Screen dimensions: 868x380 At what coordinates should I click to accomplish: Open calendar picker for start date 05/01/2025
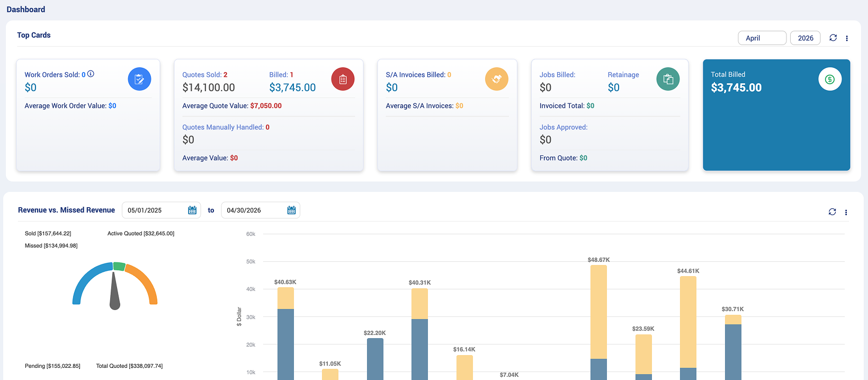point(192,210)
